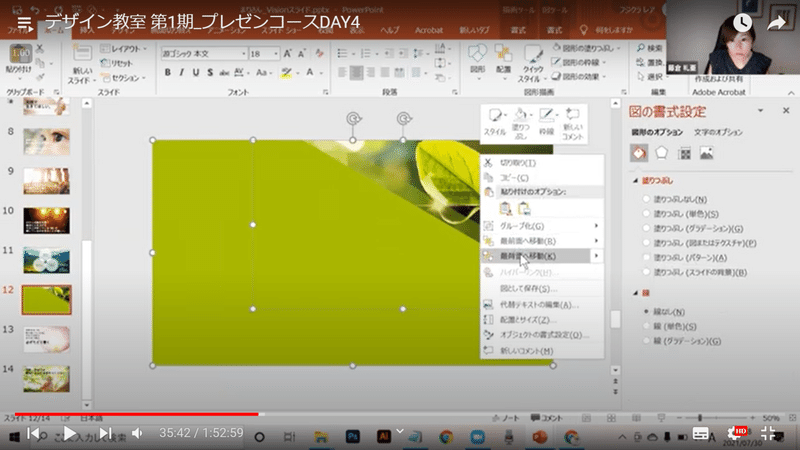Apply underline to selected text
The image size is (800, 450).
click(x=196, y=72)
